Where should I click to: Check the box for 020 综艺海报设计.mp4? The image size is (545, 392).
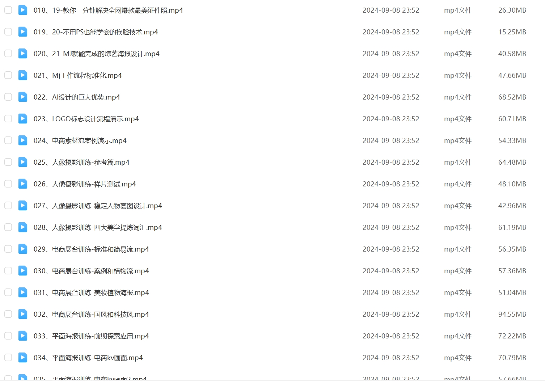click(8, 54)
